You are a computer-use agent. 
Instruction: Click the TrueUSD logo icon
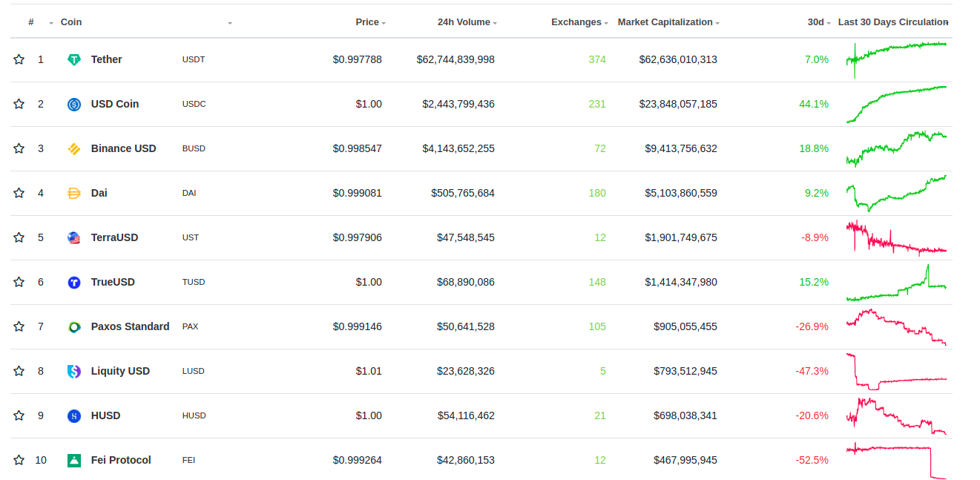(74, 282)
